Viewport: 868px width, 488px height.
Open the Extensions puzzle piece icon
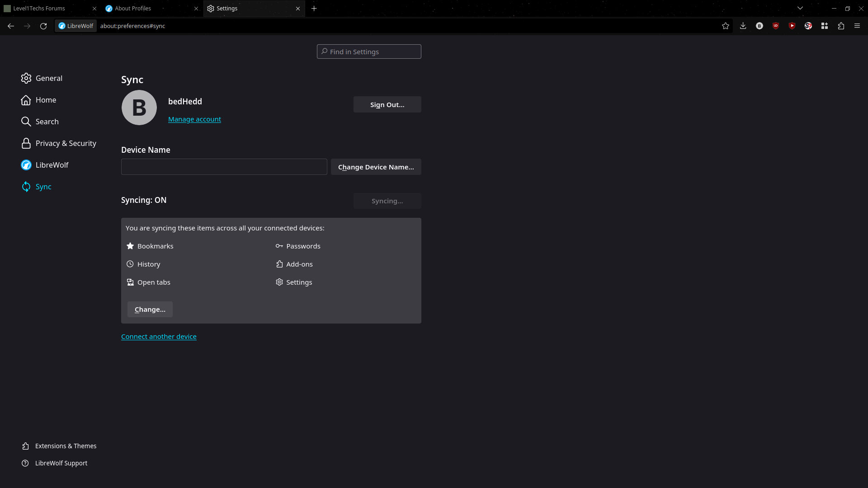pyautogui.click(x=841, y=26)
